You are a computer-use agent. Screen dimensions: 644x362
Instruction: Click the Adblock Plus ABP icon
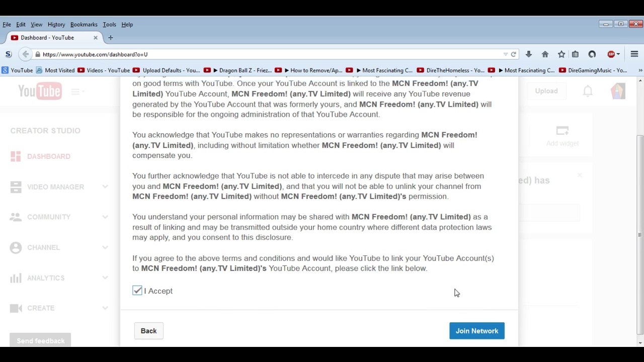611,54
